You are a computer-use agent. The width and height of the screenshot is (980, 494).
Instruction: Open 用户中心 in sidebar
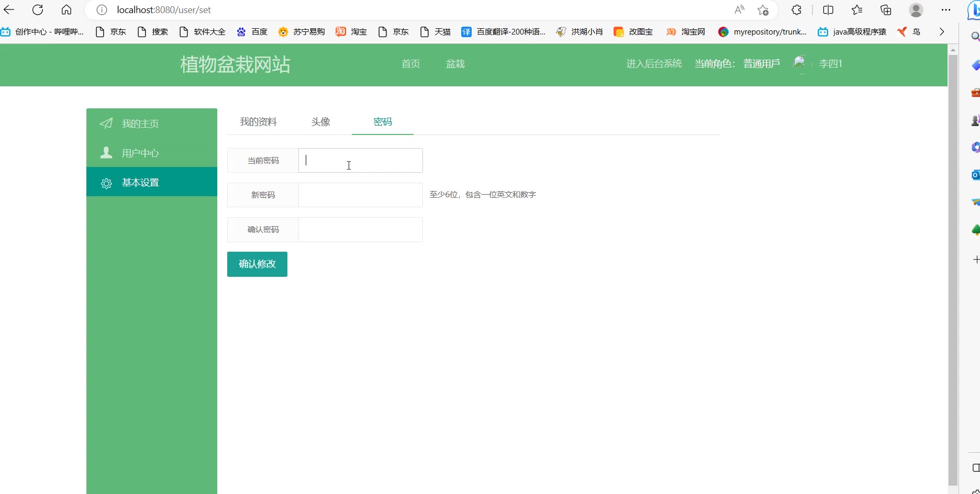pyautogui.click(x=152, y=153)
